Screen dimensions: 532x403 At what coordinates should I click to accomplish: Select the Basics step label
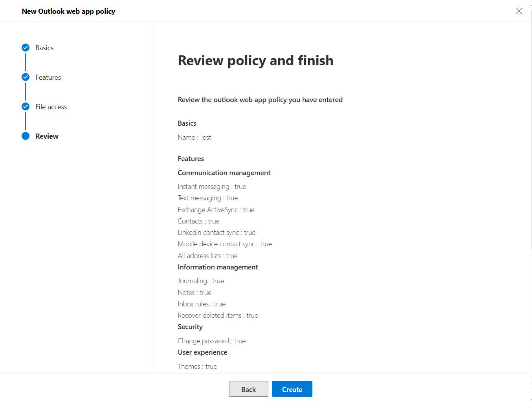click(44, 48)
